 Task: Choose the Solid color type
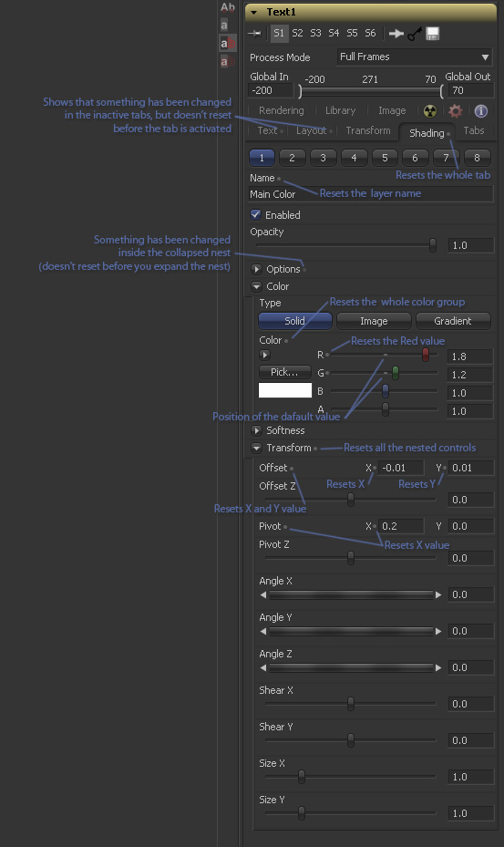pyautogui.click(x=295, y=321)
